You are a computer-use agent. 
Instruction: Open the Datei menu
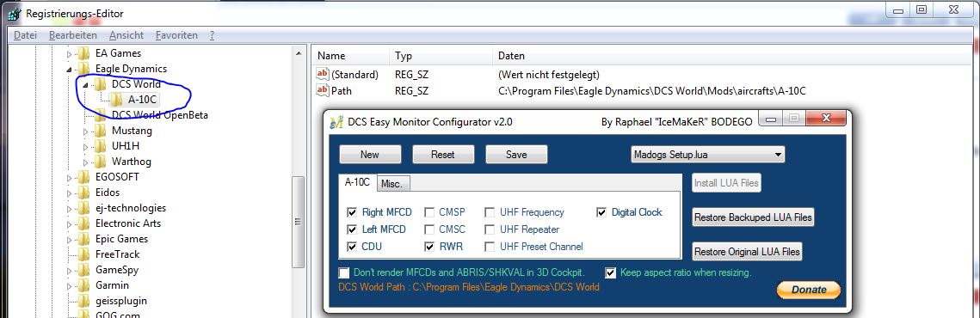coord(25,35)
